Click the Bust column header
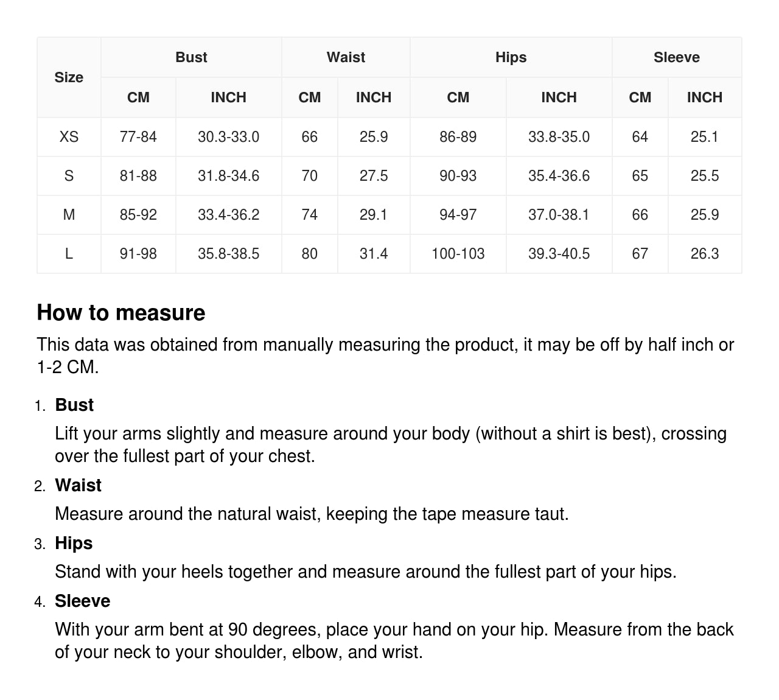This screenshot has height=700, width=779. point(191,57)
